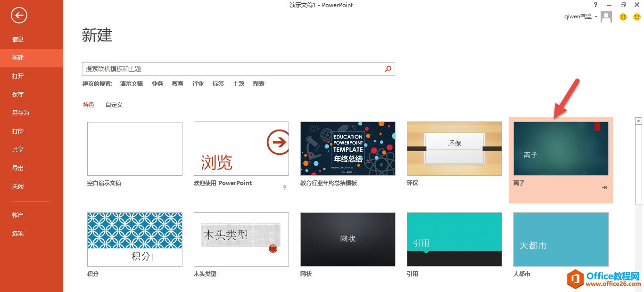Click the search magnifier icon
The image size is (644, 292).
pyautogui.click(x=388, y=69)
